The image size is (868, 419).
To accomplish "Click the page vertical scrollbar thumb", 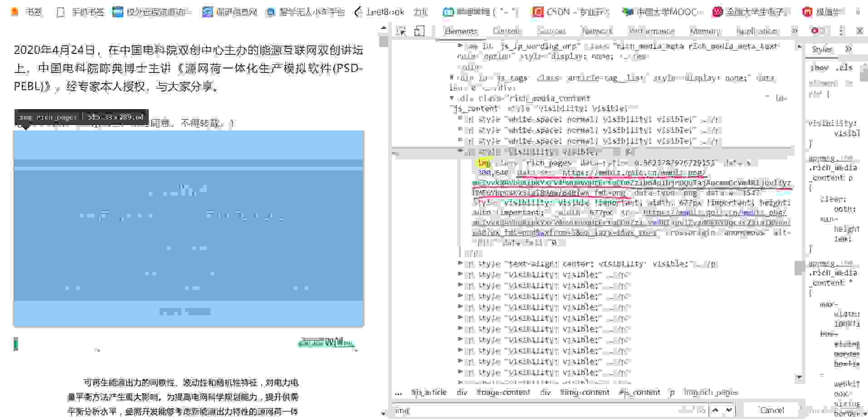I will (x=384, y=41).
